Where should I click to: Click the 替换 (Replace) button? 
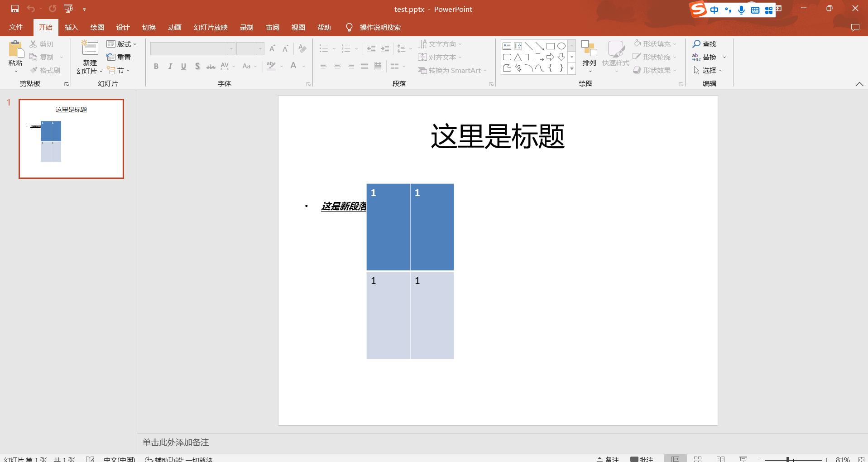click(x=710, y=57)
